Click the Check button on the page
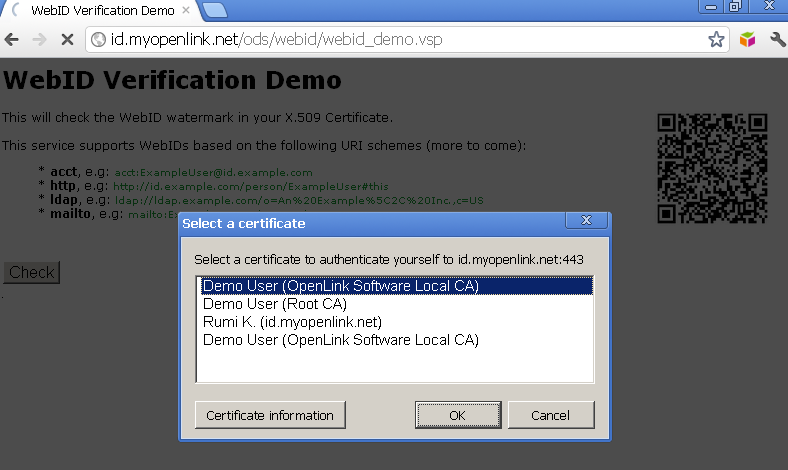 tap(32, 273)
